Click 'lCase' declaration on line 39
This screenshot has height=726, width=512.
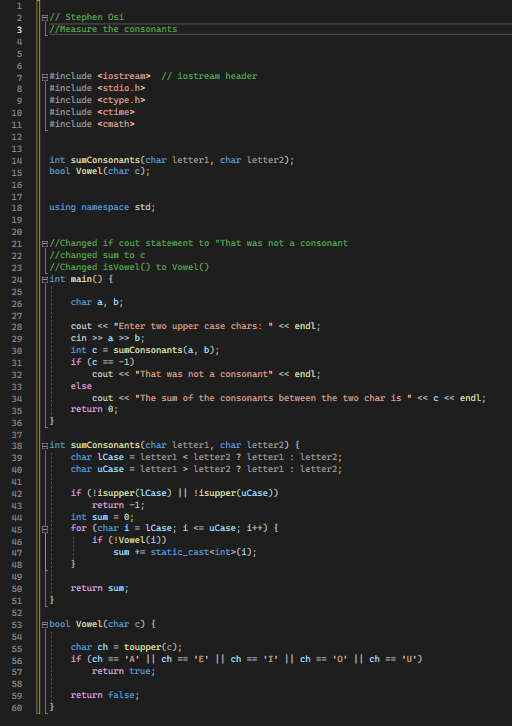(111, 457)
